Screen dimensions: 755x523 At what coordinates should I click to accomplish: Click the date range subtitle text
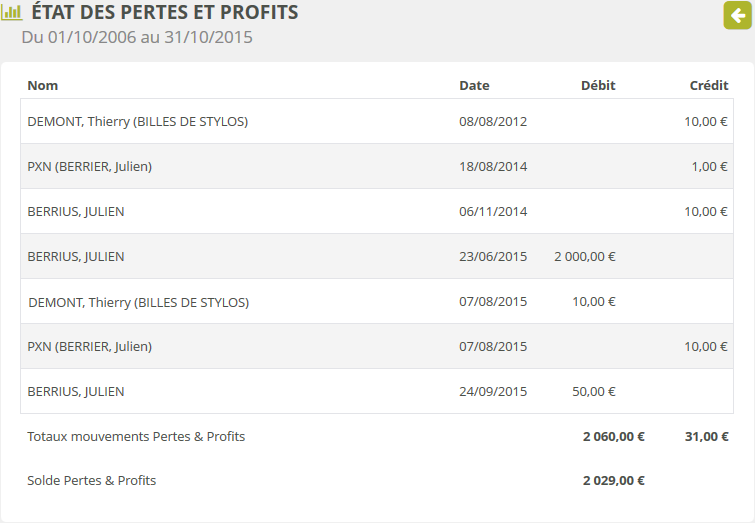click(137, 38)
